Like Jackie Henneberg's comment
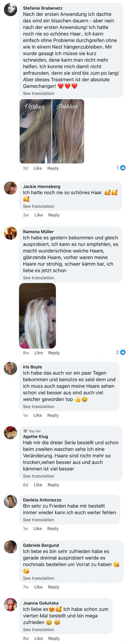 39,215
